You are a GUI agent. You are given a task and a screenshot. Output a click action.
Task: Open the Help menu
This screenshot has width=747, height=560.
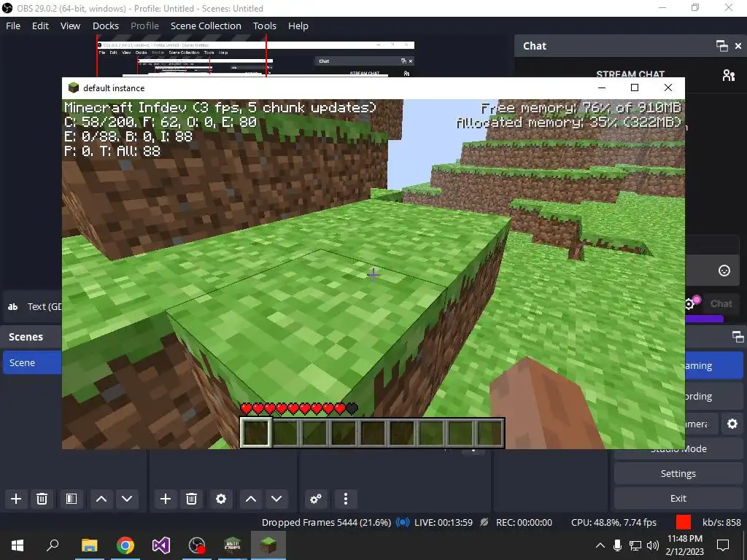click(298, 26)
